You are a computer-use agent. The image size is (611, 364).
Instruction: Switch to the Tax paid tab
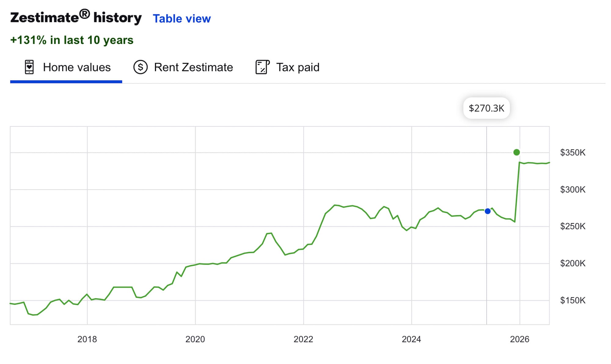287,68
